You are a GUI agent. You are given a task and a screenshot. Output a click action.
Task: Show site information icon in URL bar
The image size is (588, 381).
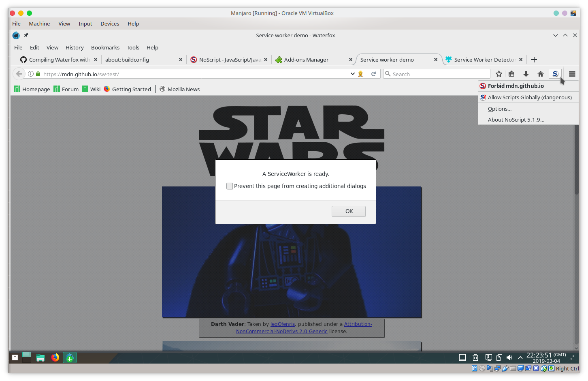pos(30,74)
